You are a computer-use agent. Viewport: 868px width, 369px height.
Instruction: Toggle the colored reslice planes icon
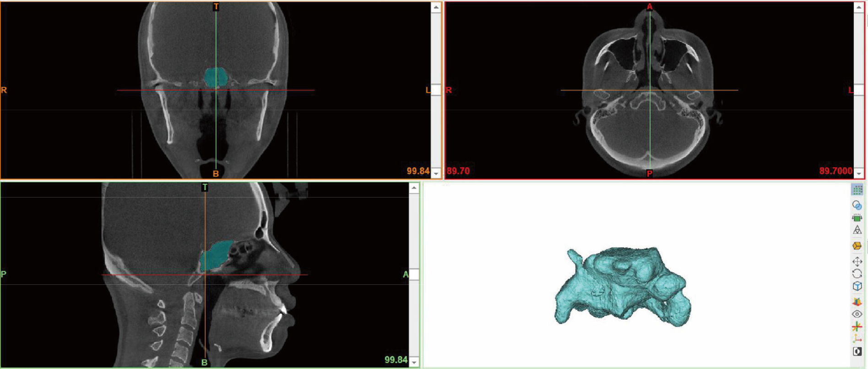[857, 302]
